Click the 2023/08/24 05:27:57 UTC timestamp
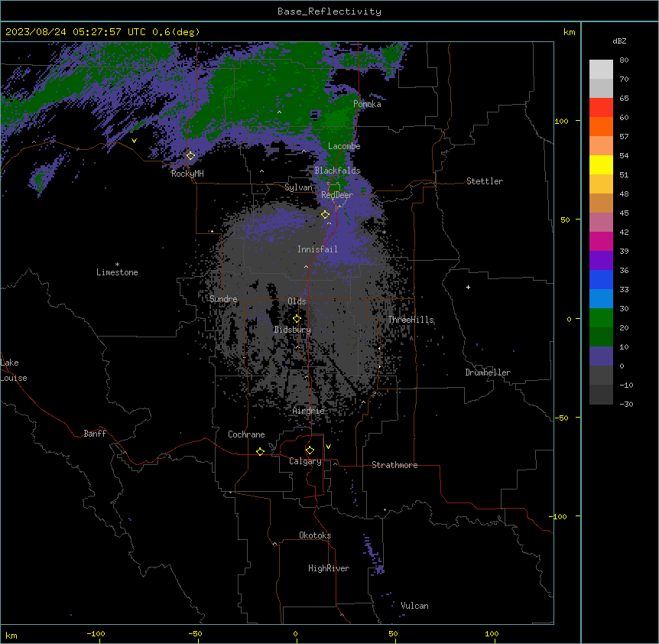 [x=75, y=32]
